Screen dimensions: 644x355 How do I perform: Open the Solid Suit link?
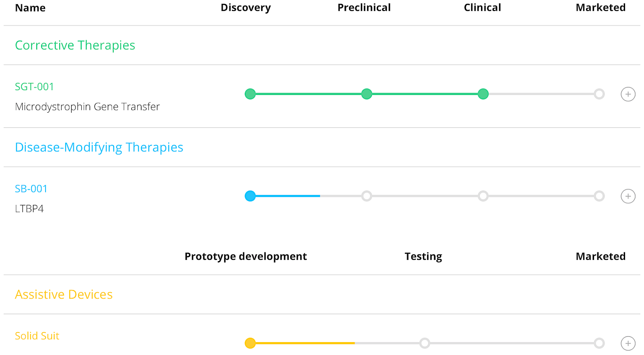pos(37,336)
